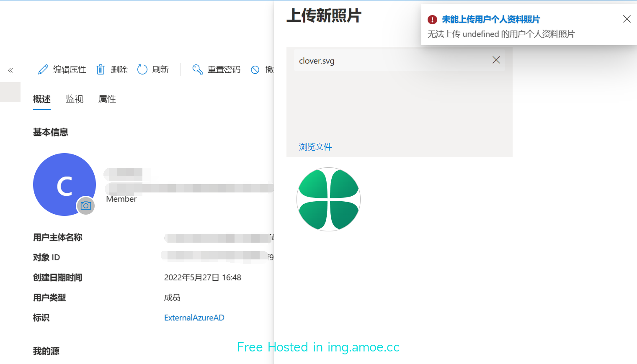The height and width of the screenshot is (364, 637).
Task: Collapse the left sidebar with the double chevron
Action: click(10, 70)
